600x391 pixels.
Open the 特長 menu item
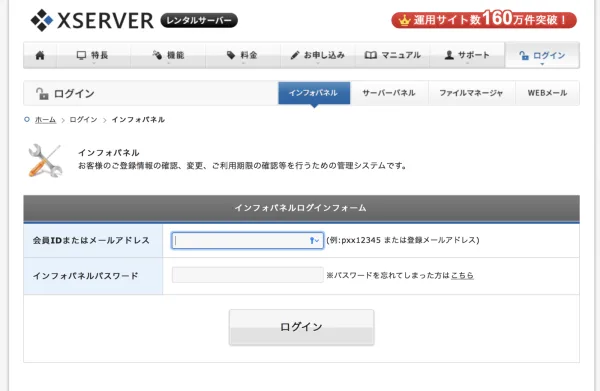pyautogui.click(x=93, y=55)
